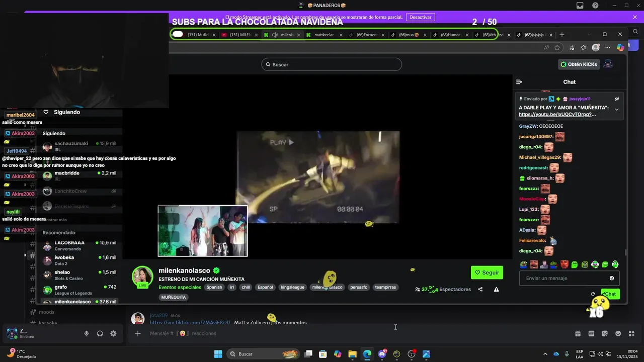Open the Kick profile avatar menu
Viewport: 644px width, 362px height.
pyautogui.click(x=608, y=64)
